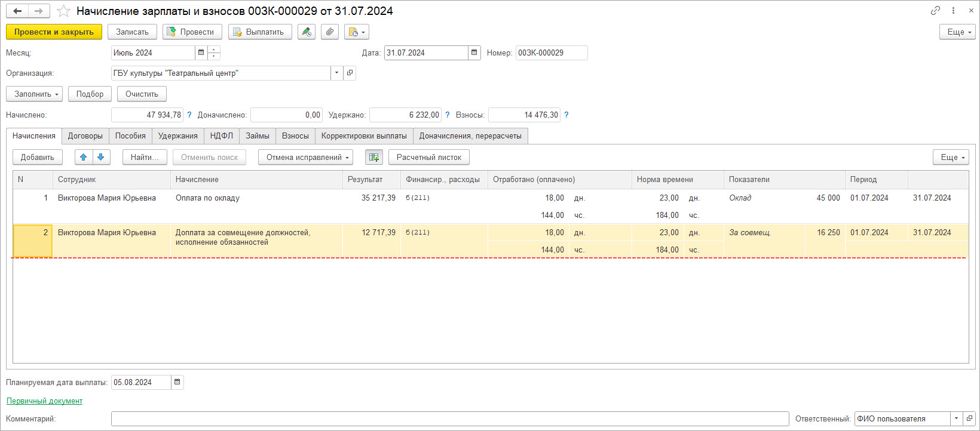980x431 pixels.
Task: Close the document window with X
Action: click(x=971, y=11)
